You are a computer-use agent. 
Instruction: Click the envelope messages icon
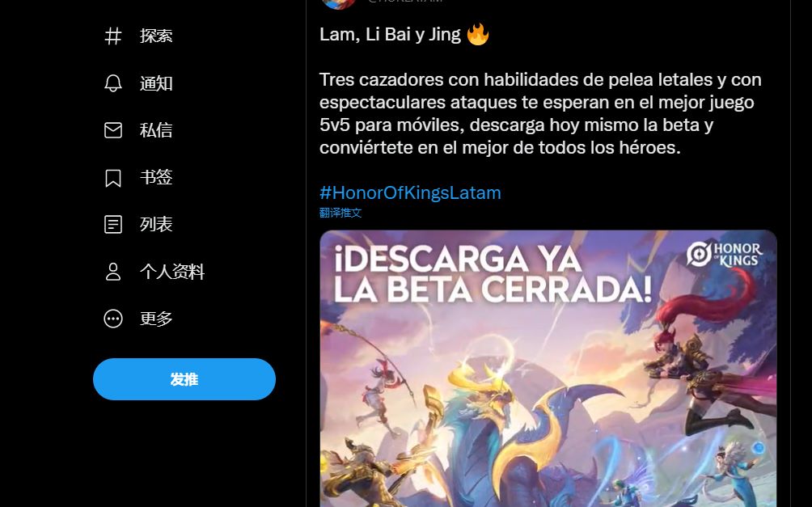point(113,130)
